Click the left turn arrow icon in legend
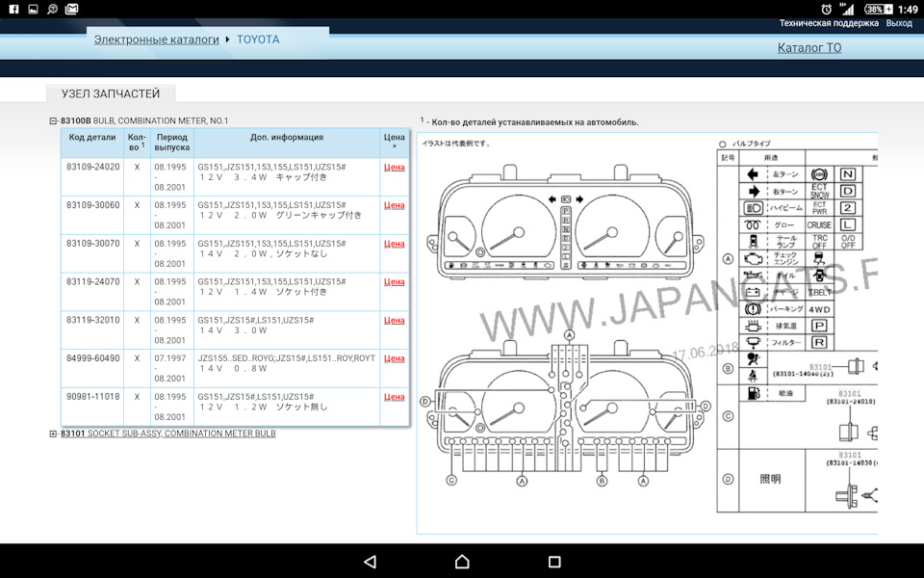924x578 pixels. [752, 174]
